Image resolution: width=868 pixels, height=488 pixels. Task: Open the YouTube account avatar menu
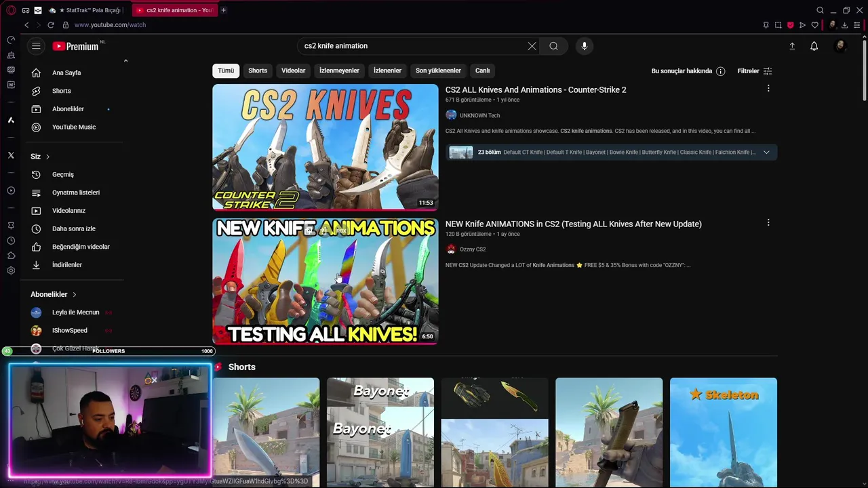click(x=840, y=46)
